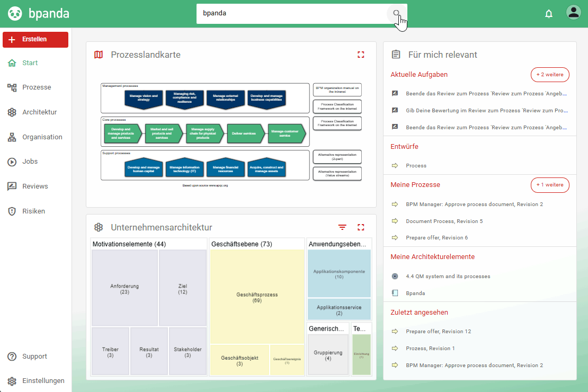Select the Stakeholder (3) tile
Screen dimensions: 588x392
pos(188,352)
